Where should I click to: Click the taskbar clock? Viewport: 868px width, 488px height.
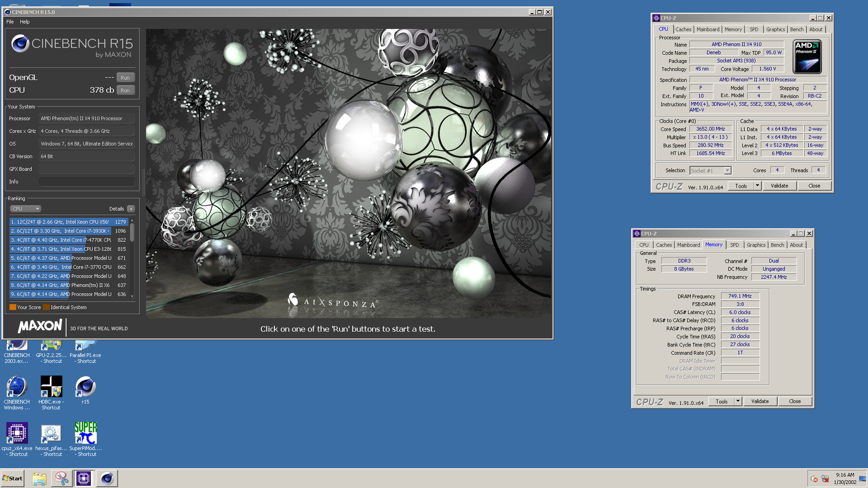pyautogui.click(x=845, y=479)
